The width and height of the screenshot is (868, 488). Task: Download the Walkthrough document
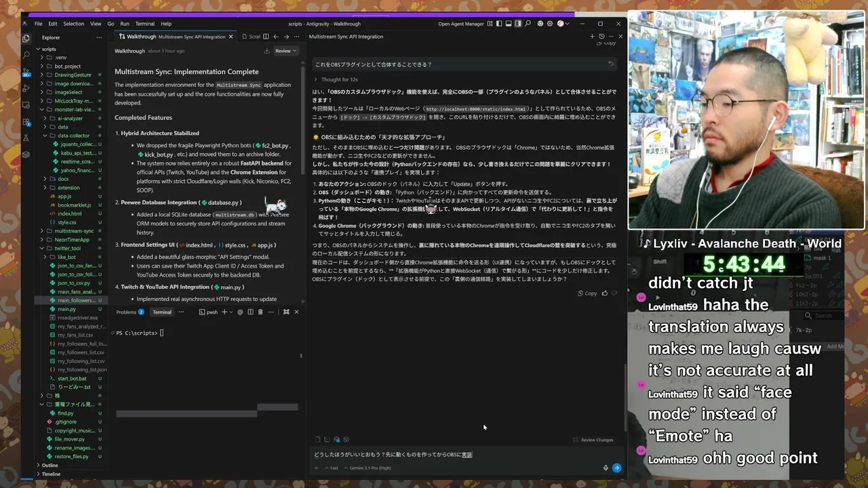[267, 51]
